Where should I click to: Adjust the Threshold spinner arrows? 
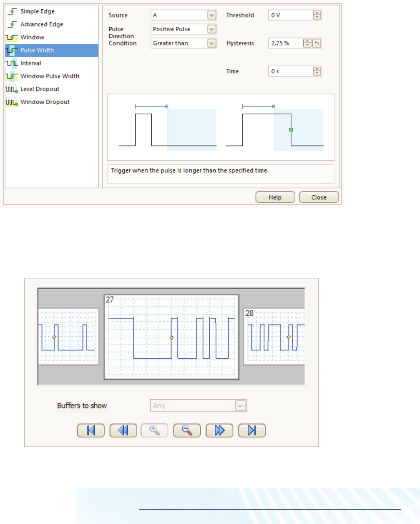click(x=317, y=15)
